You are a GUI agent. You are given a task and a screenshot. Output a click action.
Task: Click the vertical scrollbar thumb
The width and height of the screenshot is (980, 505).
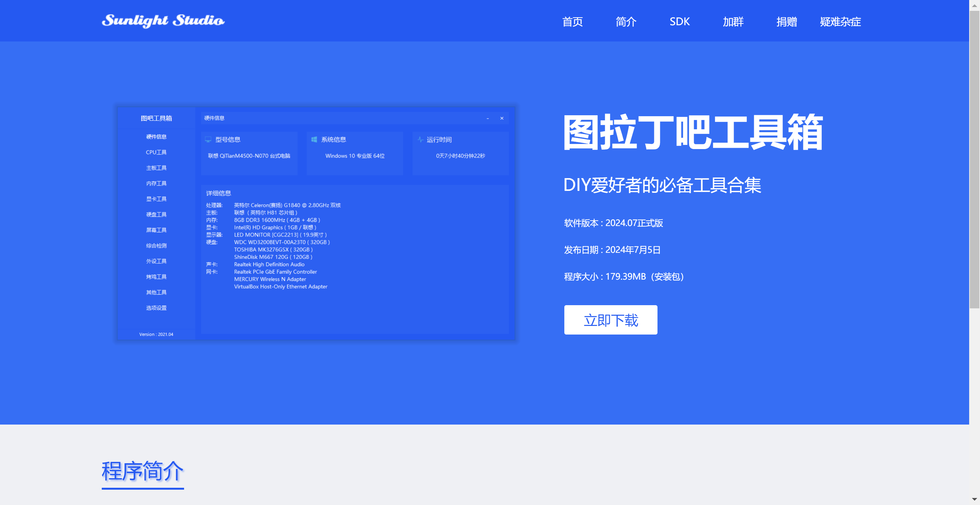pyautogui.click(x=974, y=160)
